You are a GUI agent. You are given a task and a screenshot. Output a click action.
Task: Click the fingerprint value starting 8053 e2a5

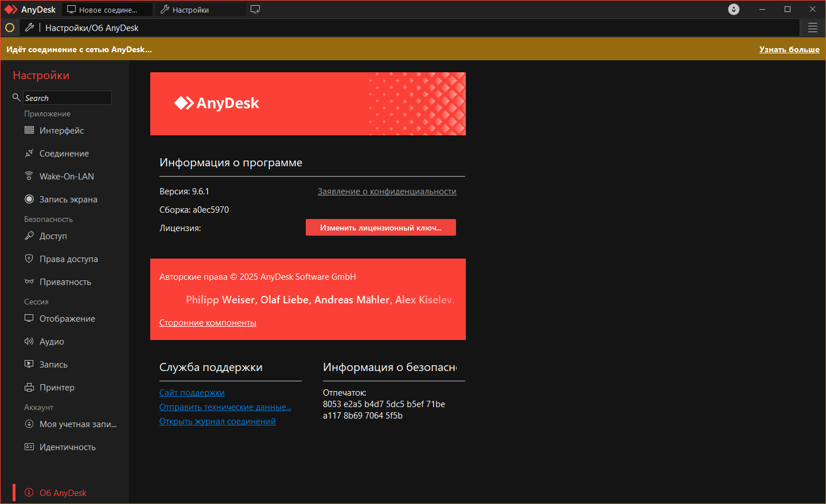[384, 410]
